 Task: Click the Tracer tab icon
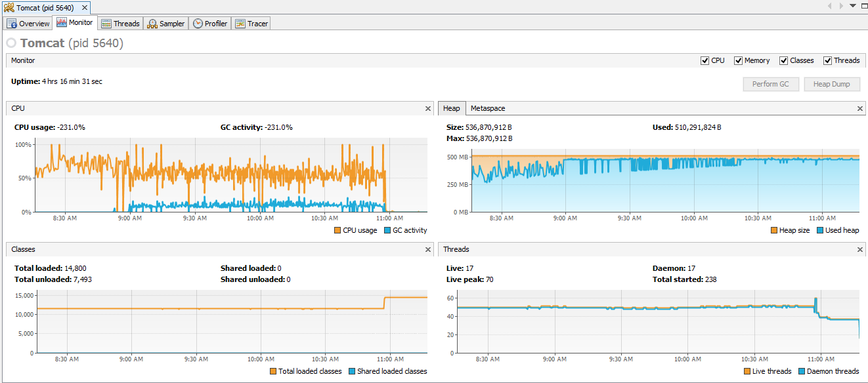tap(240, 24)
